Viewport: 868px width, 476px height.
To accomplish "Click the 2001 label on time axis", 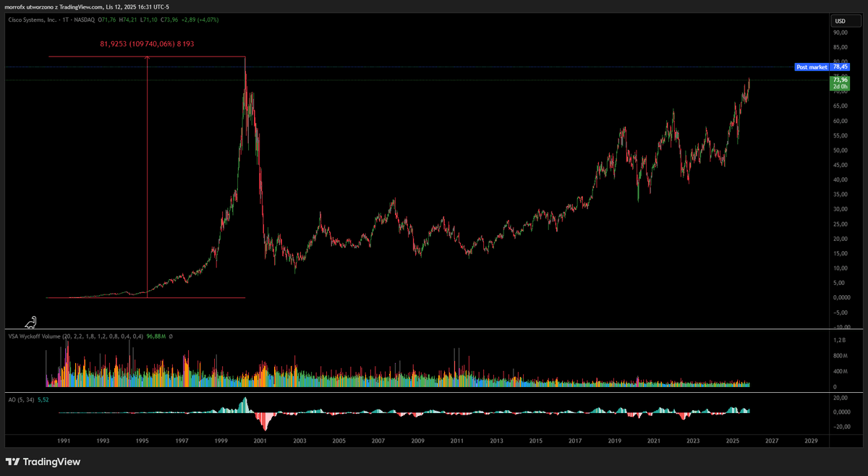I will pos(260,441).
